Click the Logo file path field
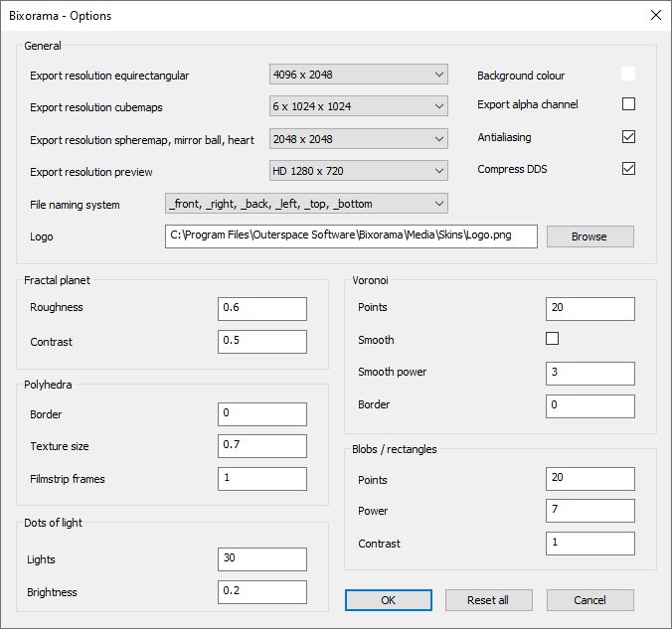Image resolution: width=672 pixels, height=629 pixels. pos(351,236)
